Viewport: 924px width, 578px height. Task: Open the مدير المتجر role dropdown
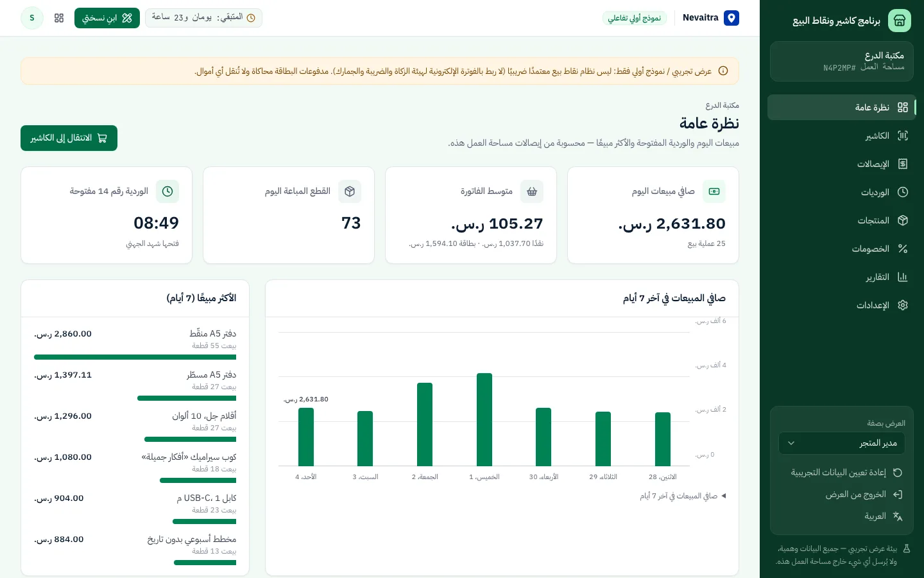pos(842,443)
